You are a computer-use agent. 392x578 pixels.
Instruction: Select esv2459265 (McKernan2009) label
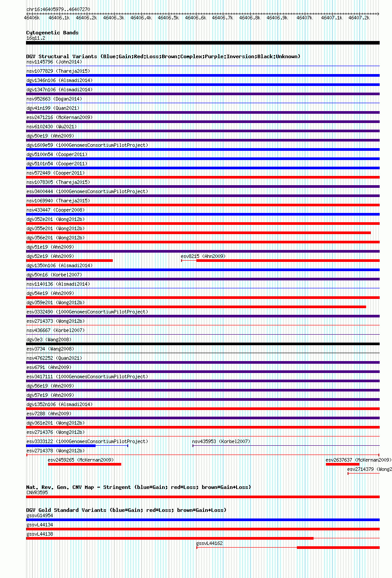[x=81, y=460]
